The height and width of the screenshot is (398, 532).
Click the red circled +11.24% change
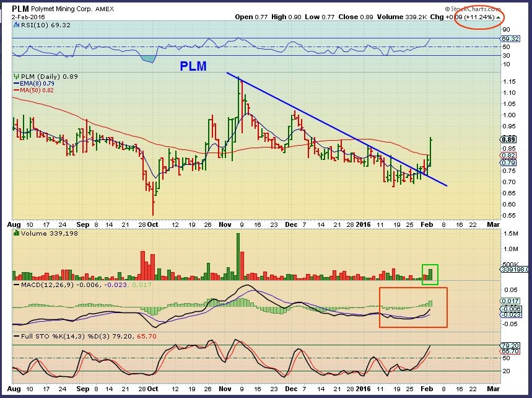479,17
